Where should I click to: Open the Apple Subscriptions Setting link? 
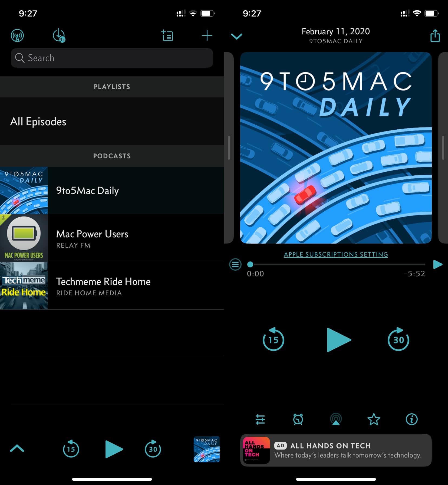pyautogui.click(x=336, y=254)
